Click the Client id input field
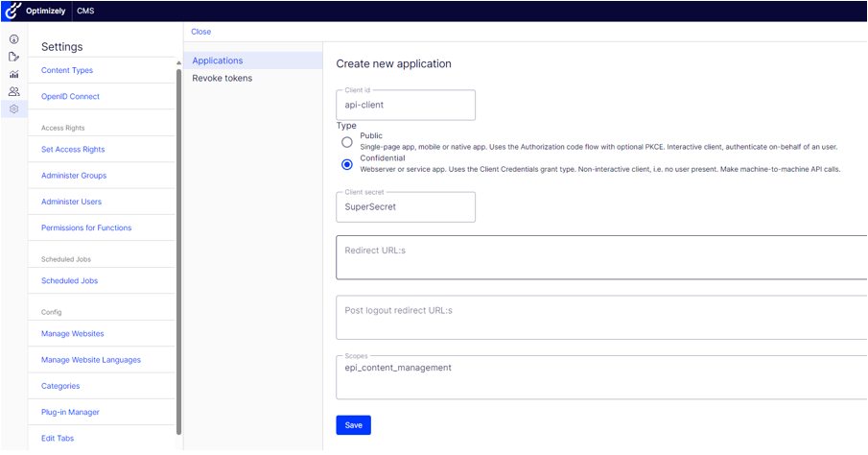The image size is (868, 455). (406, 105)
